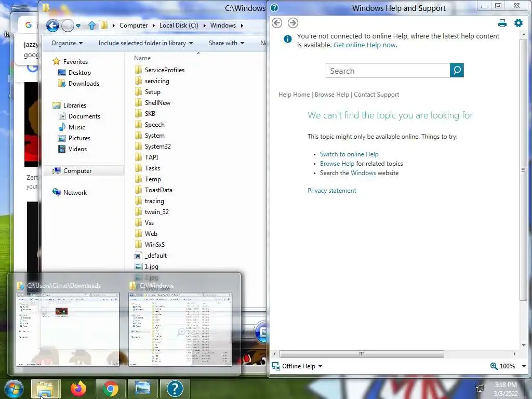Expand breadcrumb arrow after Computer
532x399 pixels.
(x=153, y=25)
